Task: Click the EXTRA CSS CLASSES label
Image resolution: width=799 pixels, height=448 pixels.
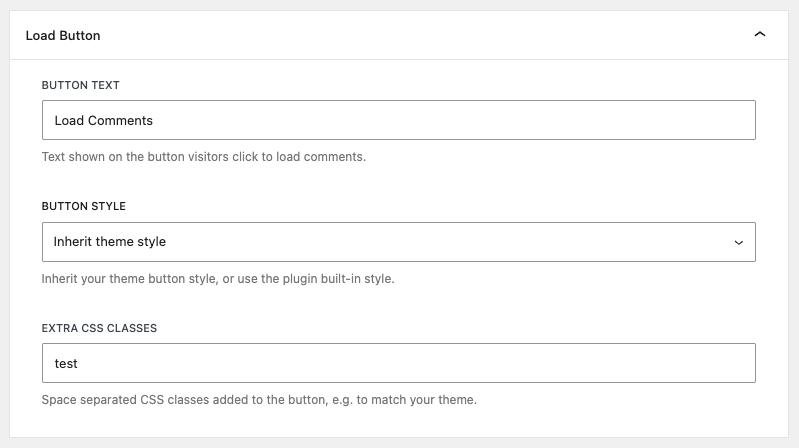Action: coord(99,328)
